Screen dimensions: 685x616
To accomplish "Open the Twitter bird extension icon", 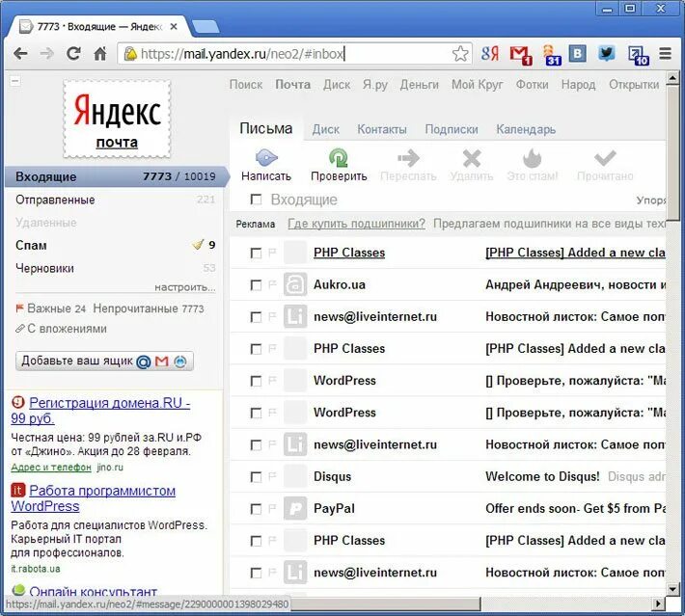I will (x=606, y=53).
